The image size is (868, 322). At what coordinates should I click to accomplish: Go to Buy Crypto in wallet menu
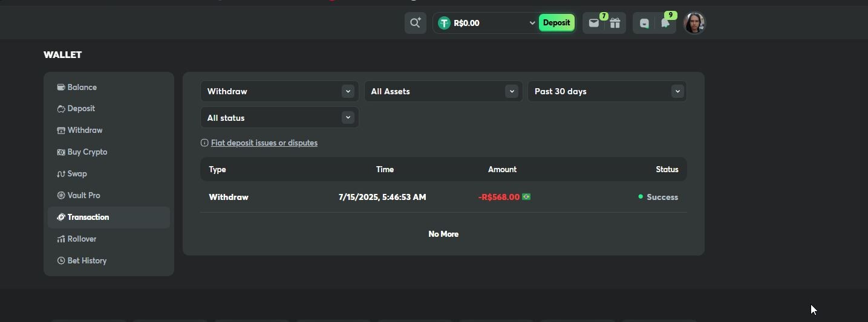(x=109, y=152)
